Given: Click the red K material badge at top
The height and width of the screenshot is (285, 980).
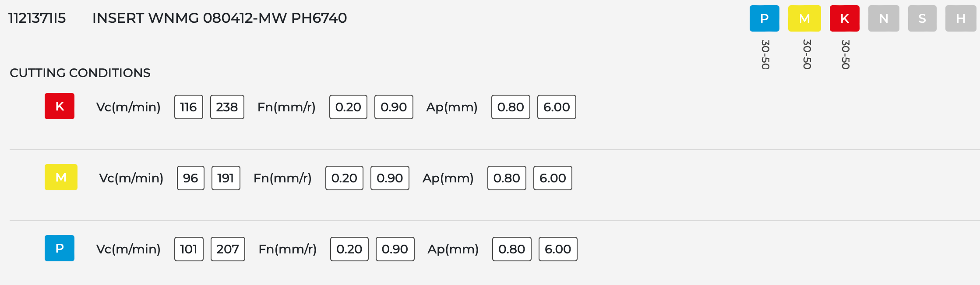Looking at the screenshot, I should point(844,18).
